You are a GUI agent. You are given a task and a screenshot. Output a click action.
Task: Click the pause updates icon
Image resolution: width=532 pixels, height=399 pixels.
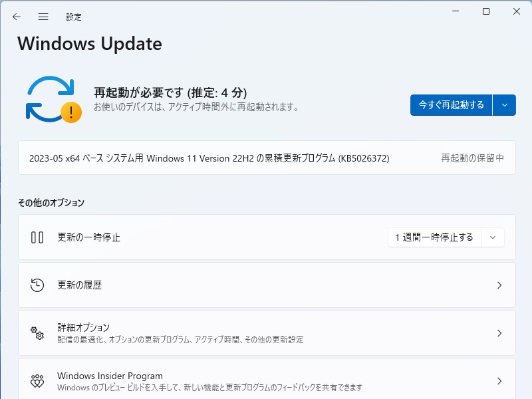pyautogui.click(x=37, y=237)
